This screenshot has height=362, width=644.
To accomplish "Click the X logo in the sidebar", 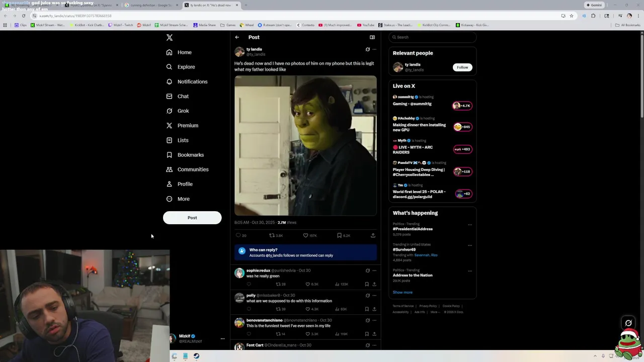I will pos(170,38).
